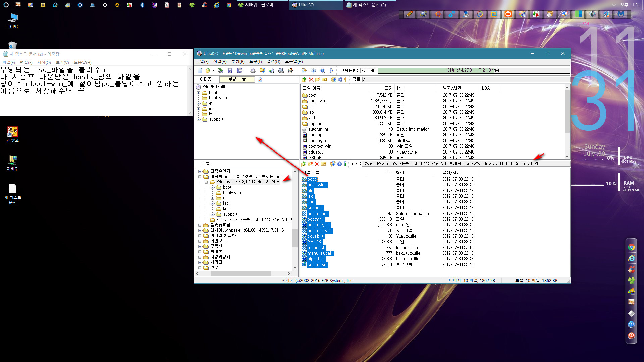Viewport: 644px width, 362px height.
Task: Click the local path input field
Action: (x=465, y=164)
